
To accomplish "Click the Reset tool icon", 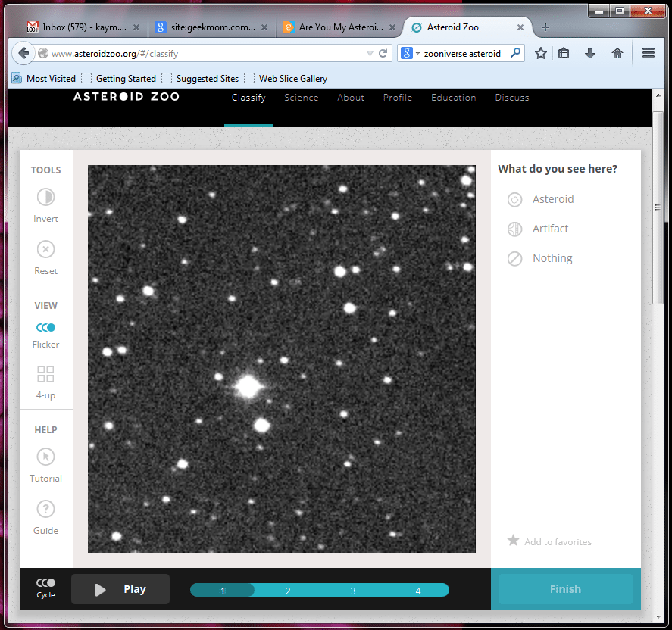I will (x=45, y=249).
